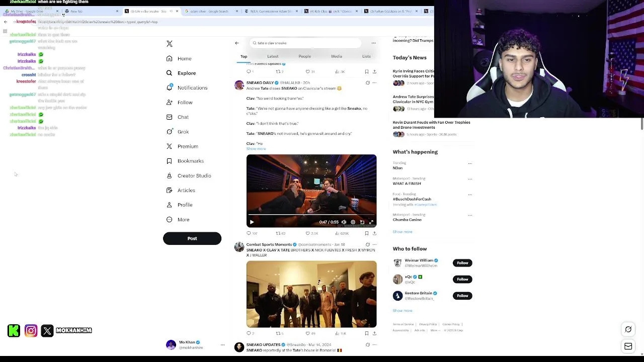Seek on the video progress bar
This screenshot has height=362, width=644.
311,215
